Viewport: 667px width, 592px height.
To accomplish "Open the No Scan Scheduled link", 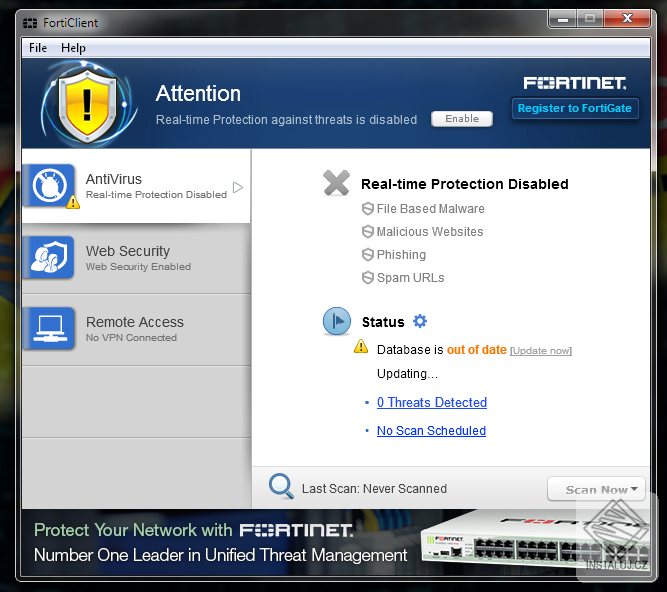I will 431,431.
